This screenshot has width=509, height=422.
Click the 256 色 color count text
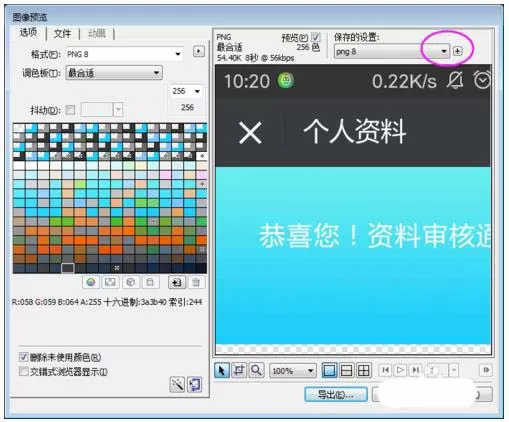click(x=308, y=47)
